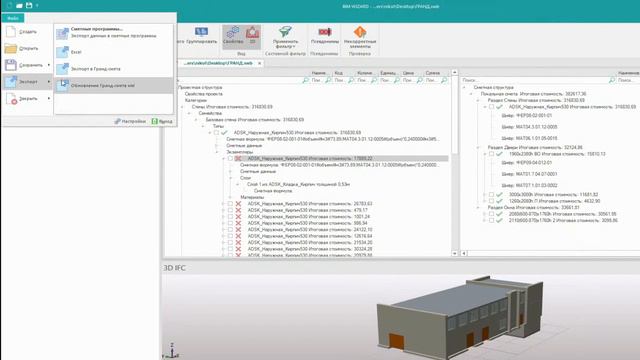
Task: Close the GRAND.xwb document tab
Action: click(x=260, y=63)
